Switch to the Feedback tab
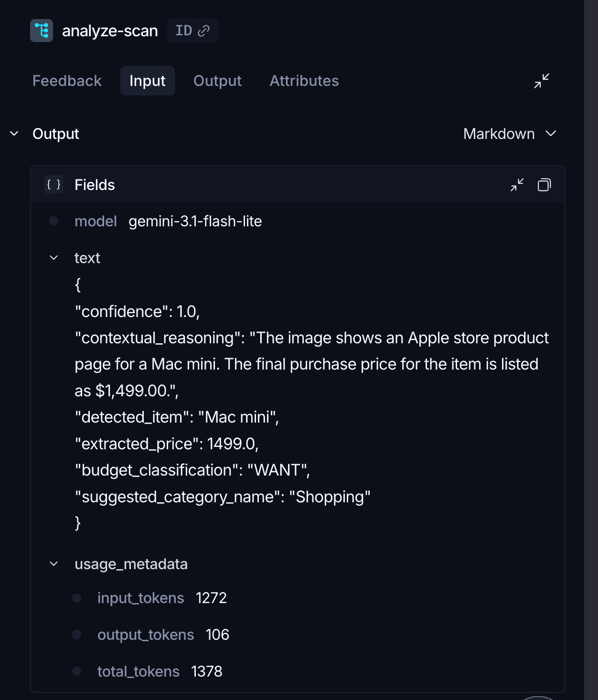The width and height of the screenshot is (598, 700). click(67, 81)
